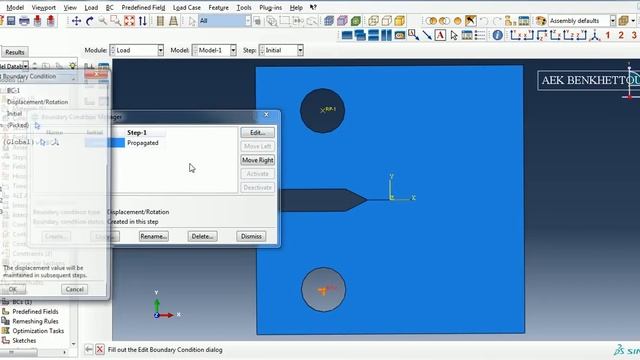Select the Propagated cell under Step-1
Viewport: 640px width, 360px height.
[142, 143]
